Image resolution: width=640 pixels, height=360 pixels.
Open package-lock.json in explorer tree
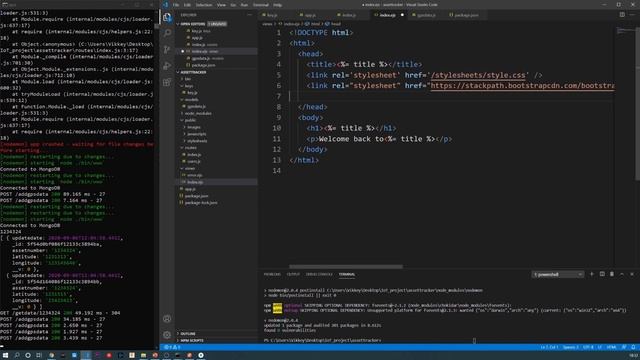pyautogui.click(x=201, y=202)
